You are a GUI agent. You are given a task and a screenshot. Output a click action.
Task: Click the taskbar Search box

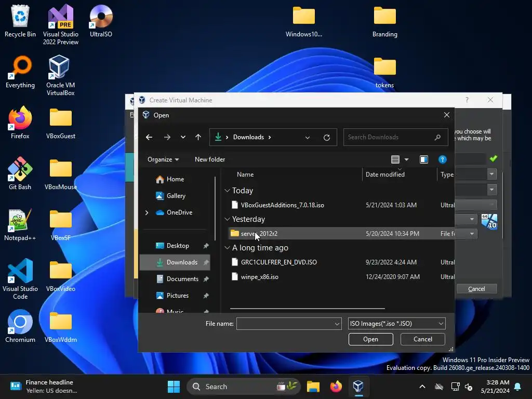[244, 387]
